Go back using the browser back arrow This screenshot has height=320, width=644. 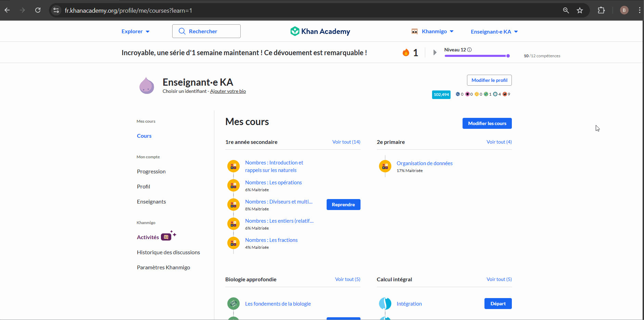point(7,10)
